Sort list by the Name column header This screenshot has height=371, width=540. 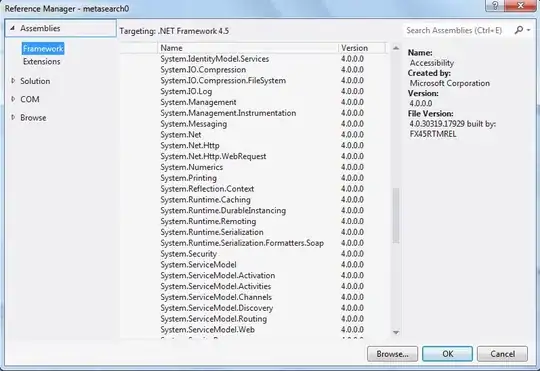click(248, 48)
